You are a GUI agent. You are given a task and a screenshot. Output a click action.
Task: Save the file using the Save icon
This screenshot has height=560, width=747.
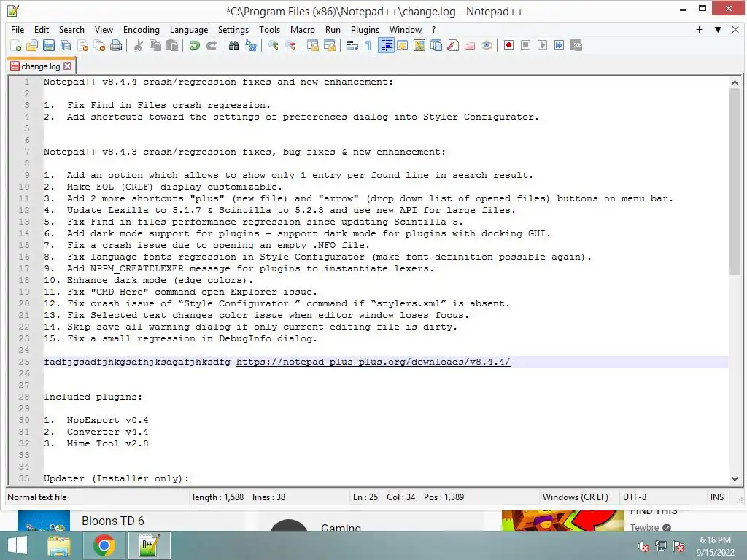tap(49, 45)
